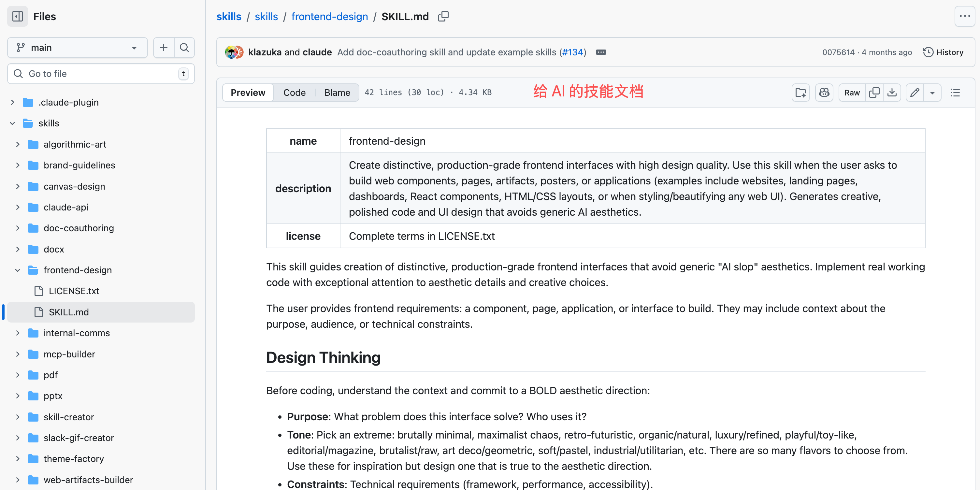Viewport: 980px width, 490px height.
Task: Open pull request #134 link
Action: 572,52
